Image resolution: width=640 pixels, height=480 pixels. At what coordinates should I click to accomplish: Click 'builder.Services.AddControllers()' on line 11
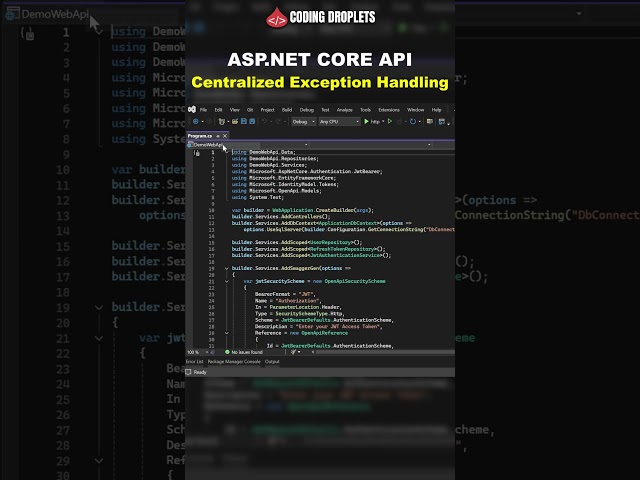[x=281, y=216]
